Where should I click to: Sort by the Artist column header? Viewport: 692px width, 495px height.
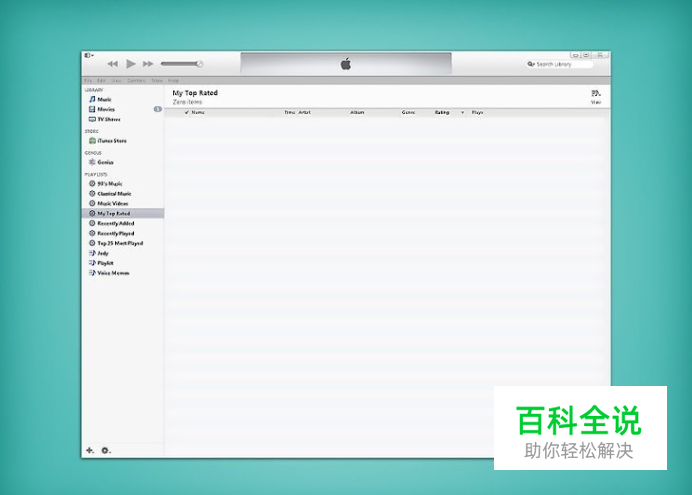click(305, 112)
